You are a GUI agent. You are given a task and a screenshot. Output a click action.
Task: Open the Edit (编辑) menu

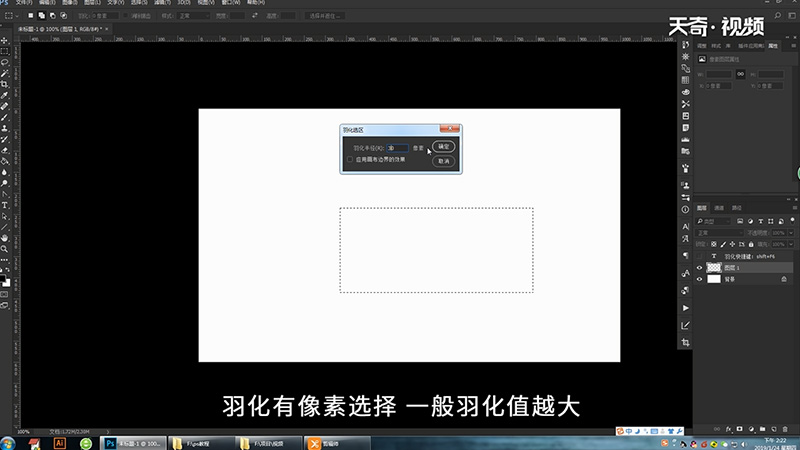tap(47, 3)
